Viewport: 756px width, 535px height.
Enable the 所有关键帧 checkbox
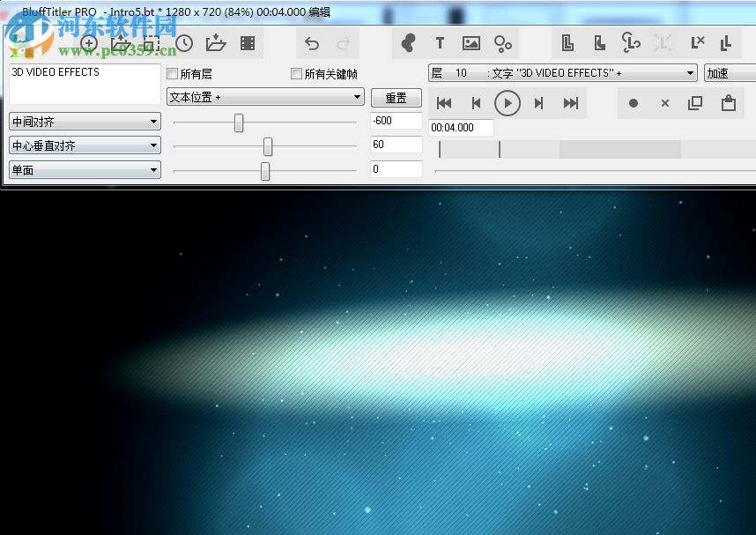click(x=297, y=74)
